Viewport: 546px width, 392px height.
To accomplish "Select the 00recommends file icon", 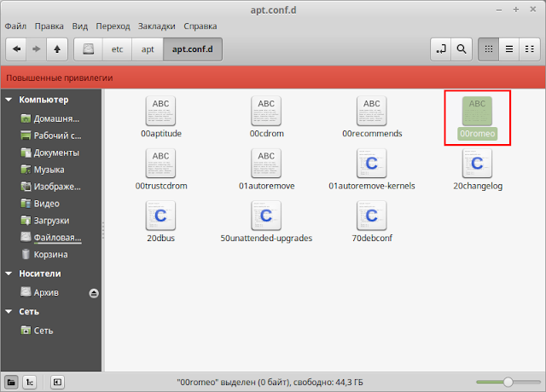I will coord(372,111).
